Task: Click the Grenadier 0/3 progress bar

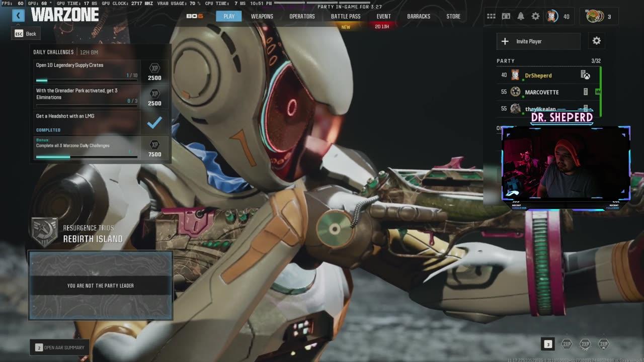Action: [87, 106]
